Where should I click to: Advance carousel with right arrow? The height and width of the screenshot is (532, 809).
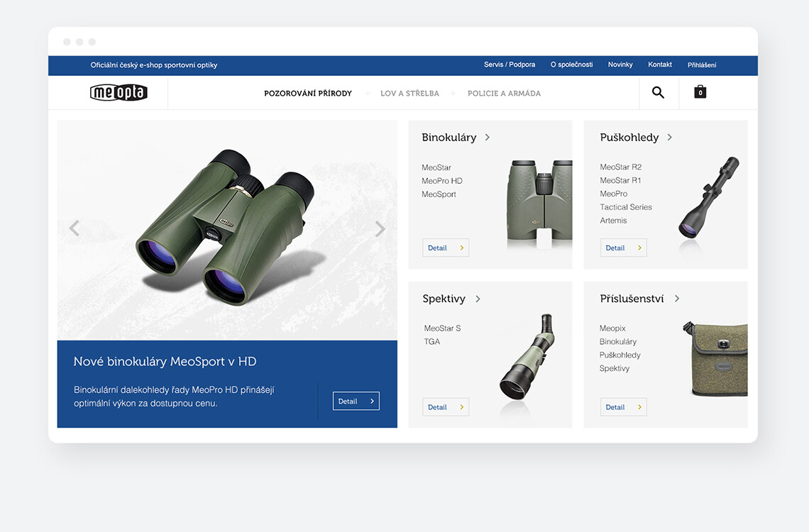(380, 228)
